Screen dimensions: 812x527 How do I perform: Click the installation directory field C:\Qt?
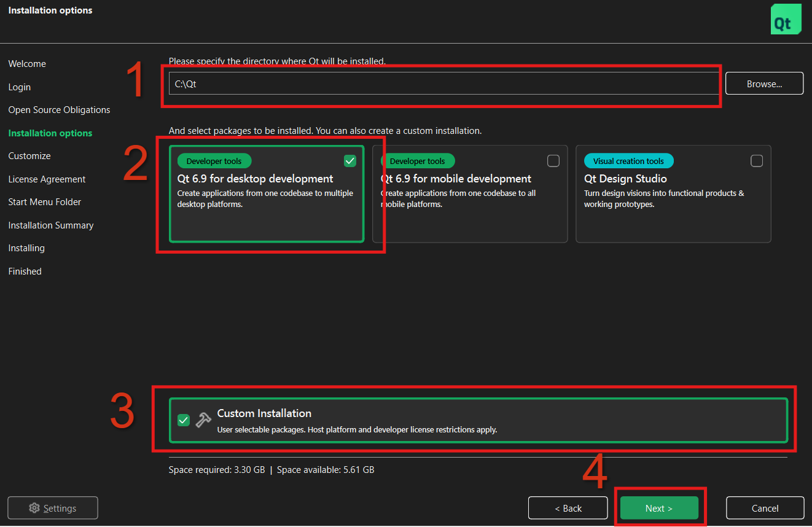click(443, 84)
